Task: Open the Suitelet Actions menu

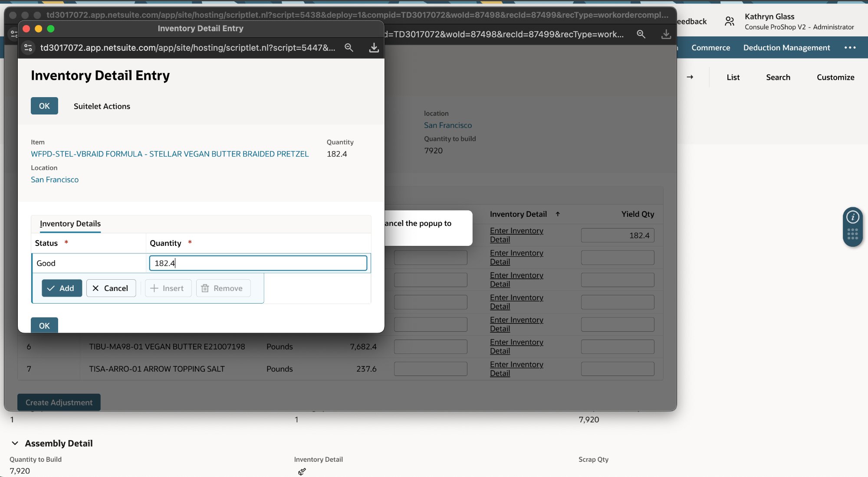Action: [102, 106]
